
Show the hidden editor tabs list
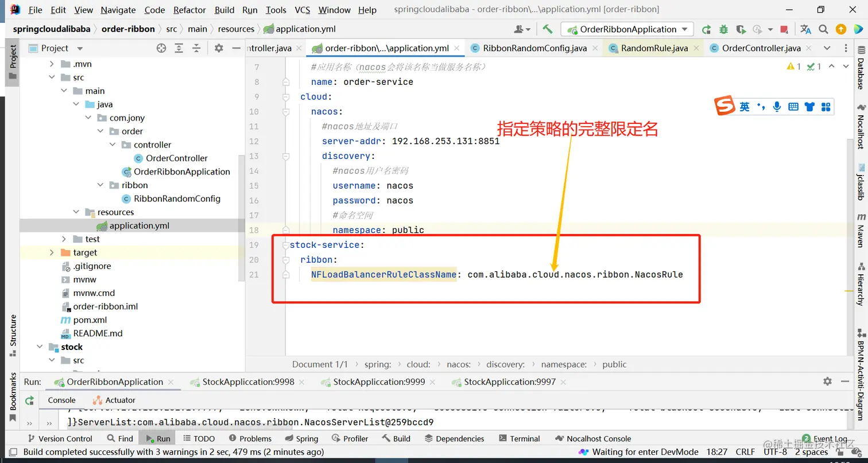tap(827, 48)
